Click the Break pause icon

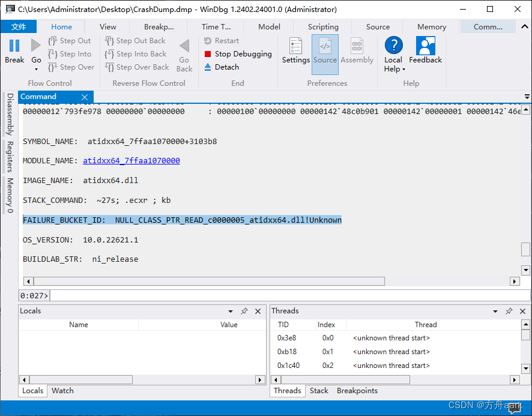pos(14,46)
